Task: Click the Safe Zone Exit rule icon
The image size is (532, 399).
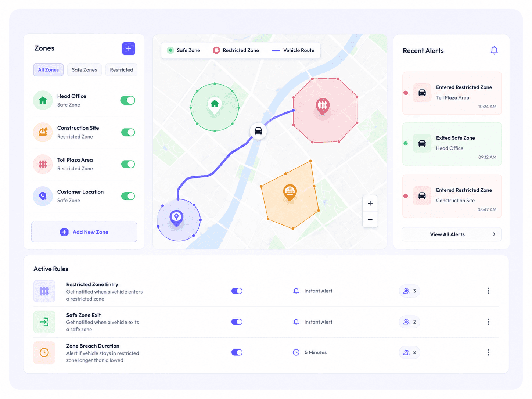Action: 44,322
